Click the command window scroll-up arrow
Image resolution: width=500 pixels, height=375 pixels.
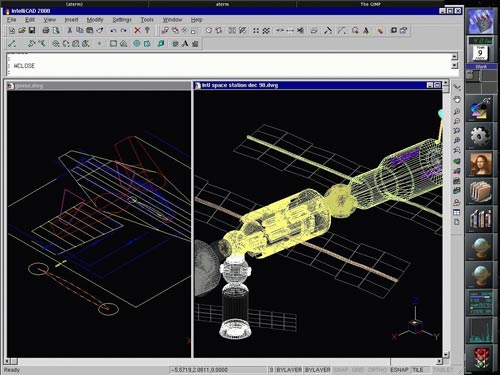pos(455,56)
